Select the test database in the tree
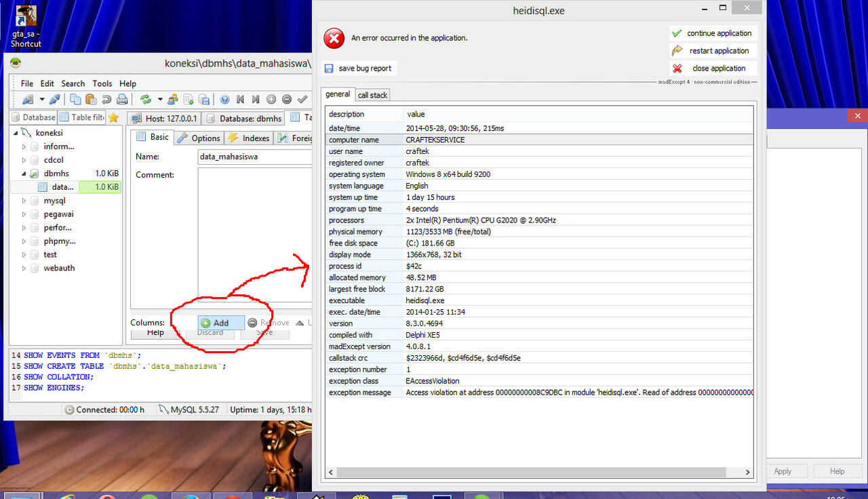The height and width of the screenshot is (499, 868). pos(50,255)
